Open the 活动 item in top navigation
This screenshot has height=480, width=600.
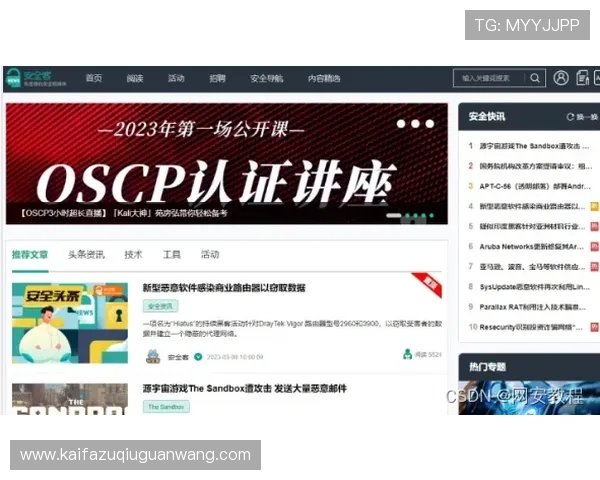click(x=176, y=78)
